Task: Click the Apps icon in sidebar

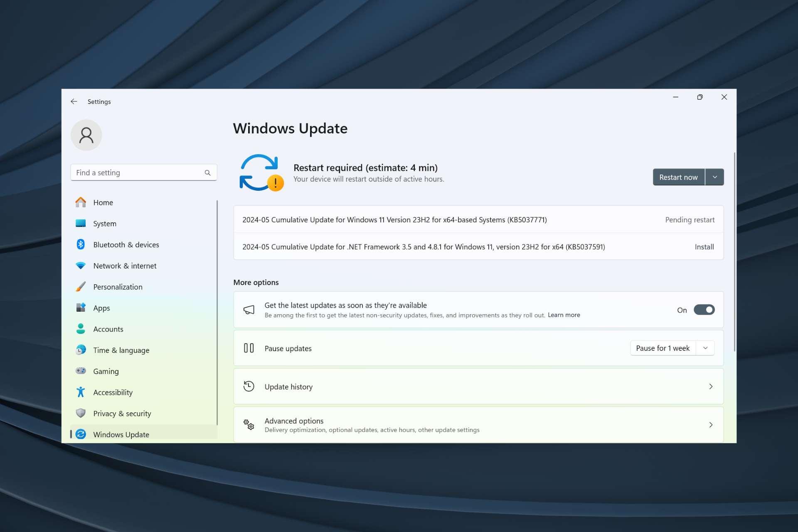Action: coord(81,308)
